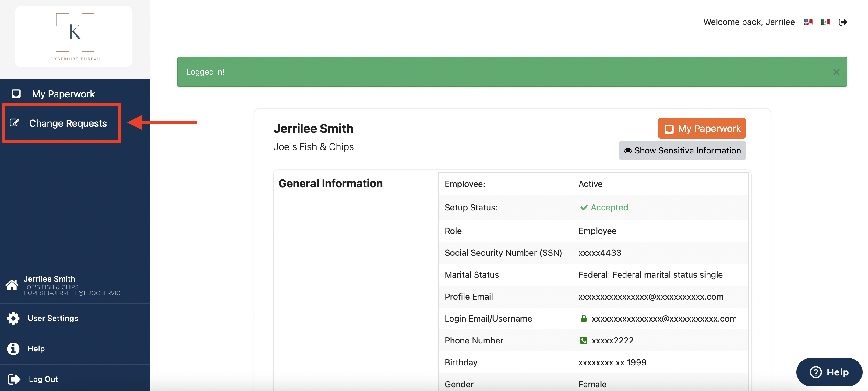
Task: Switch language to English via US flag
Action: (808, 22)
